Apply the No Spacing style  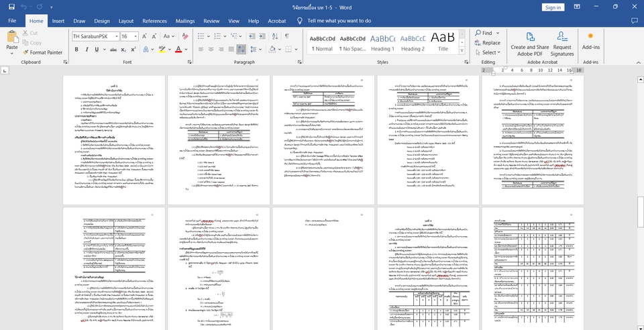point(352,43)
